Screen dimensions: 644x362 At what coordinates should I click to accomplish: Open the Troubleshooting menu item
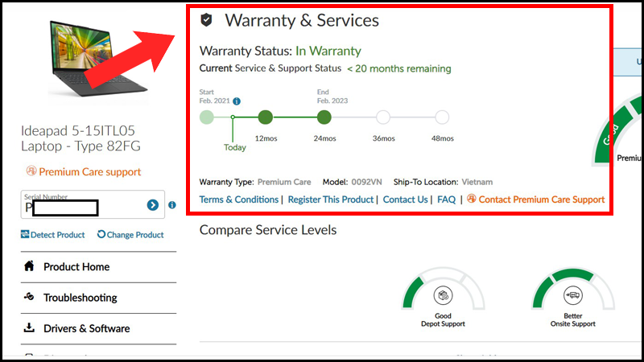point(80,298)
